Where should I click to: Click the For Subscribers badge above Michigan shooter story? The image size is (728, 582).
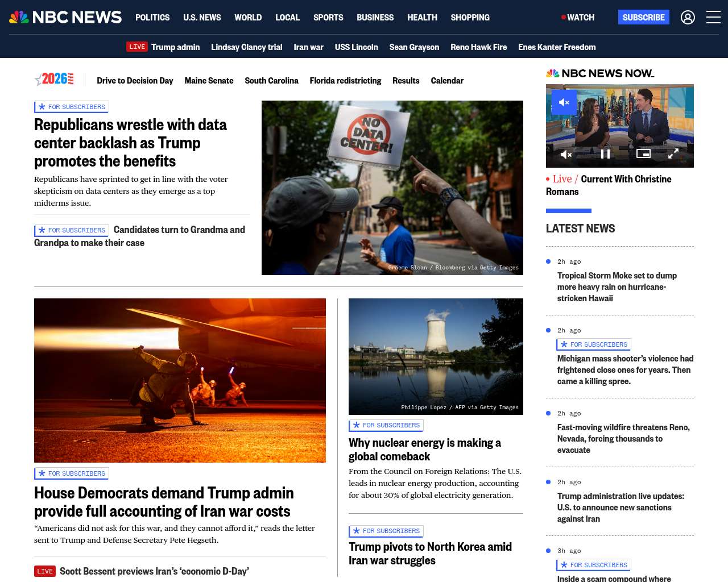593,344
